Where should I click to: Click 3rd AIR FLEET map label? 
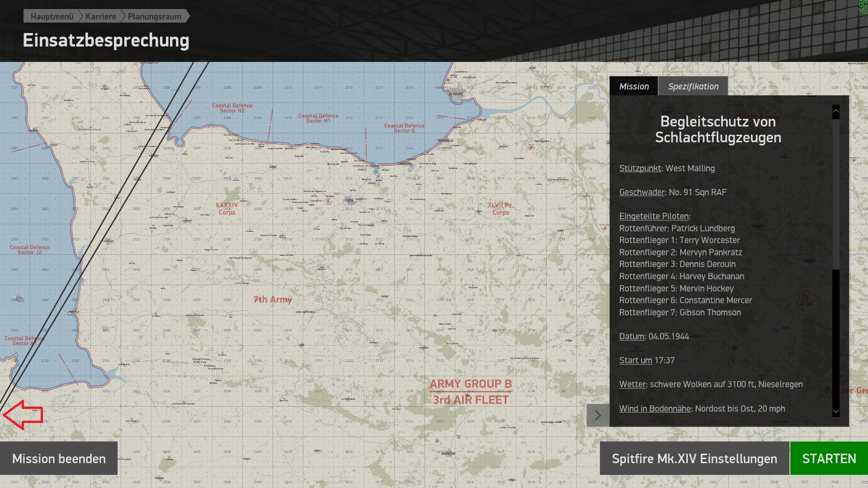(x=470, y=400)
